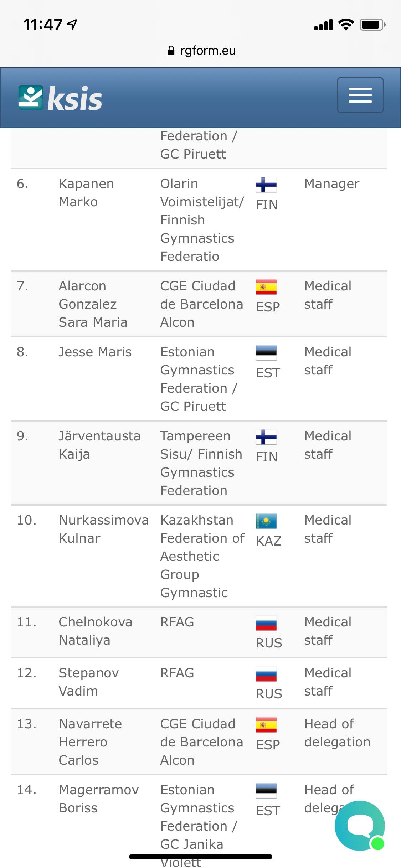Click Kazakhstan flag in Nurkassimova row
The height and width of the screenshot is (868, 401).
coord(266,521)
